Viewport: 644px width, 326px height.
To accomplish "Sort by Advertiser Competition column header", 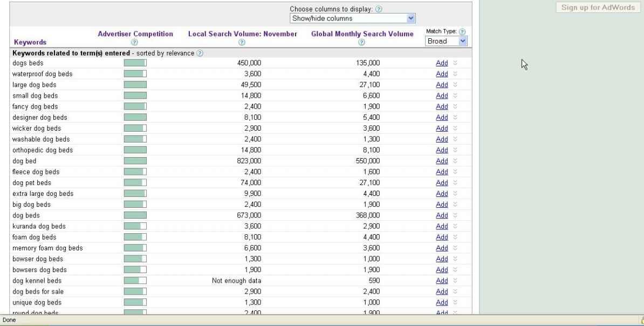I will click(135, 33).
